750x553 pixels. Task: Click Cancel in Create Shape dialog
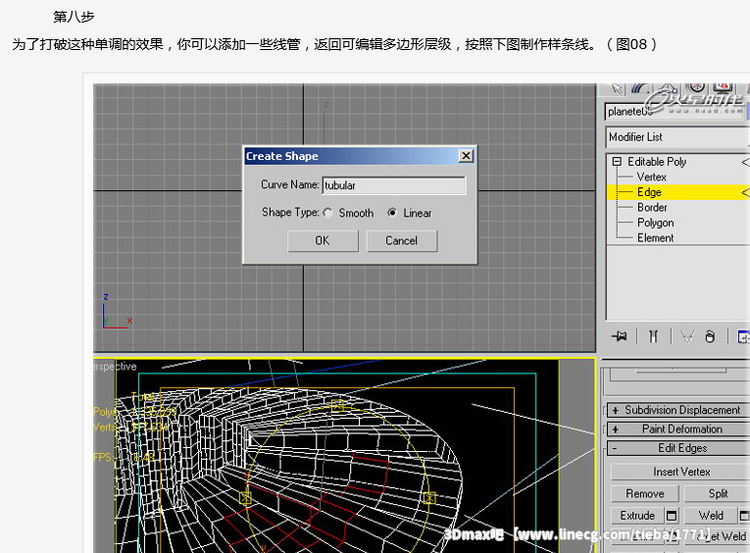(401, 241)
